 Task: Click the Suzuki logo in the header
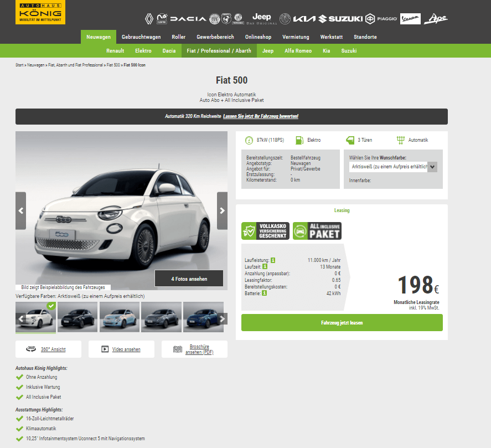[340, 19]
